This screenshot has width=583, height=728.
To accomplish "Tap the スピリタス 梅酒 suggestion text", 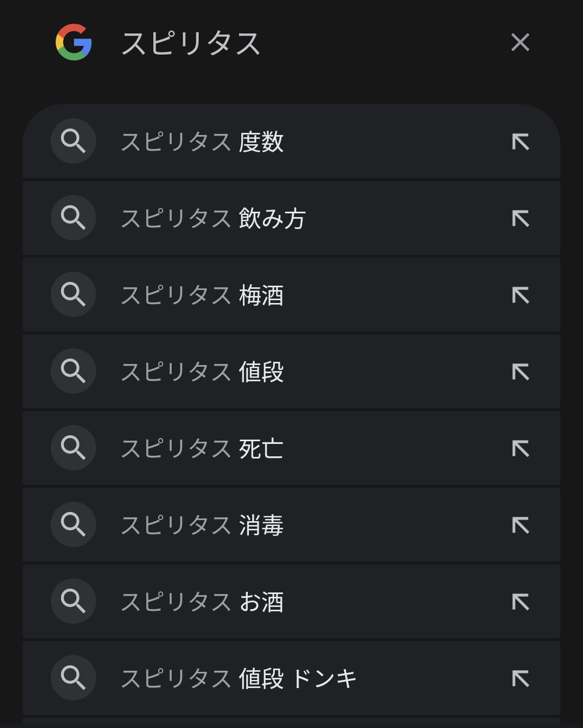I will tap(202, 295).
